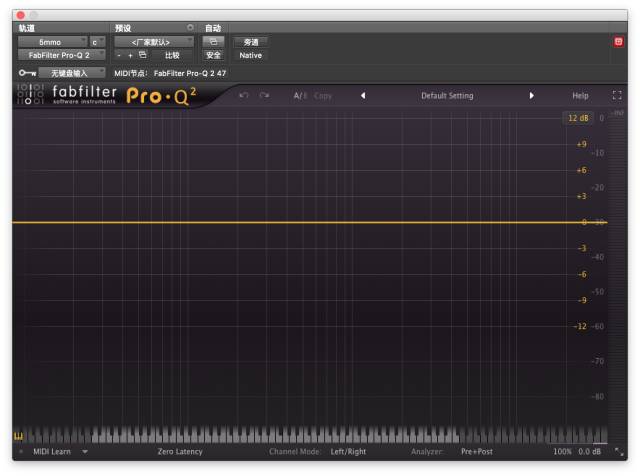
Task: Open the Zero Latency processing mode menu
Action: pyautogui.click(x=180, y=452)
